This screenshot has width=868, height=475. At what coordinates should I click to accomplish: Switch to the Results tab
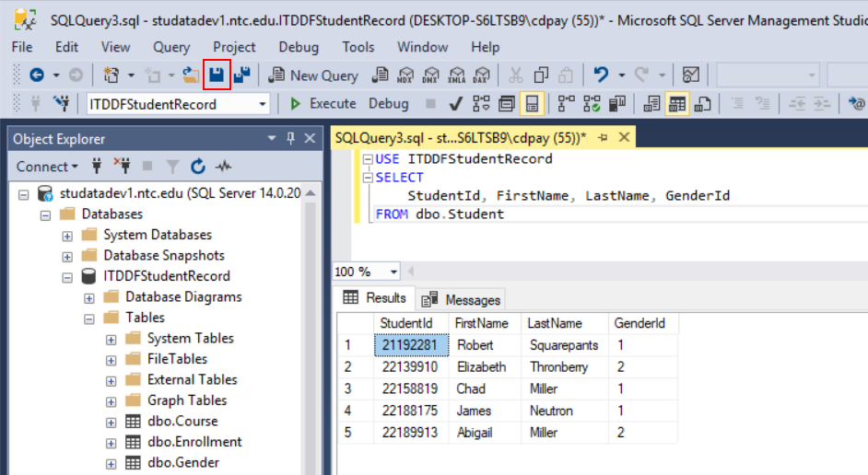374,298
